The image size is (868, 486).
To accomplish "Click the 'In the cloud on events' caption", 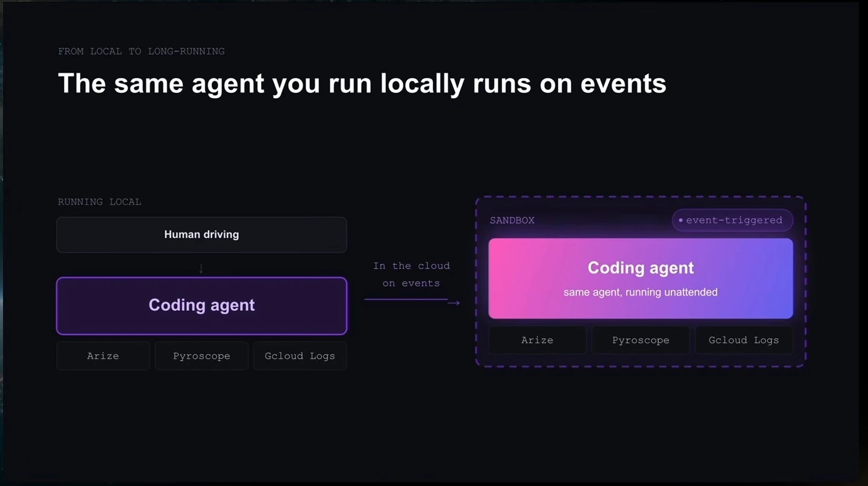I will coord(411,275).
